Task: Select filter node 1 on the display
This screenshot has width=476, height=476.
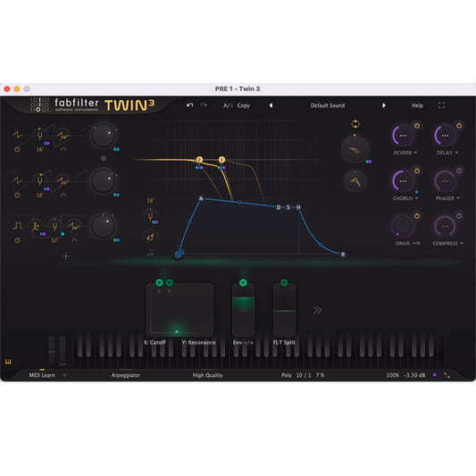Action: (221, 160)
